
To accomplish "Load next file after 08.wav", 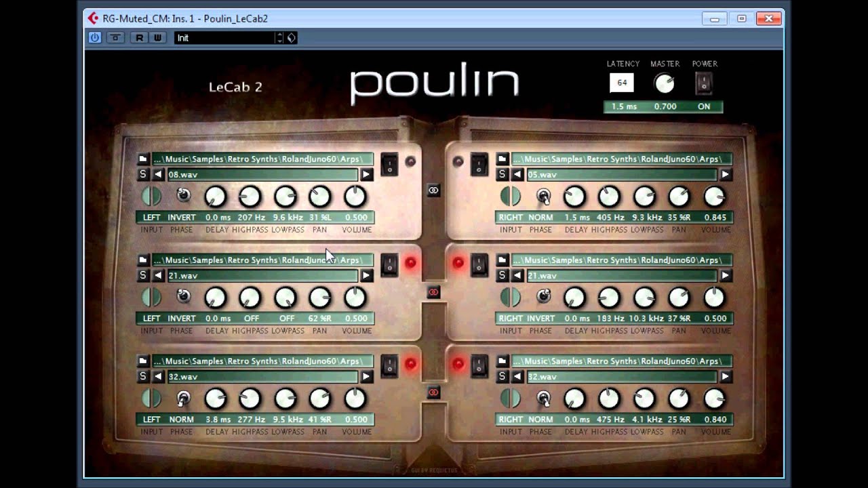I will [x=366, y=175].
